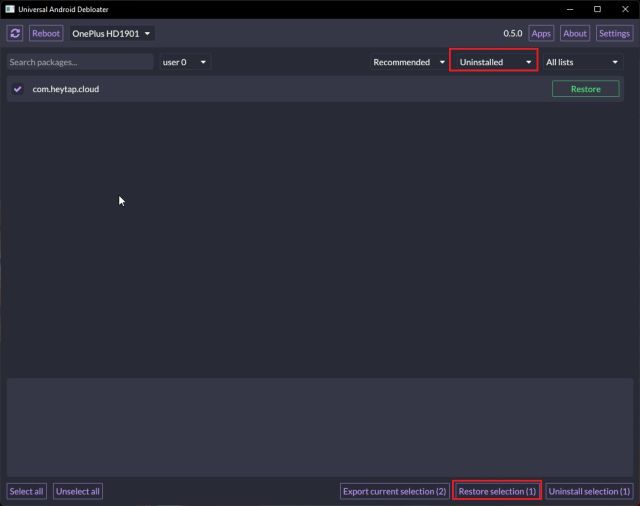
Task: Click Unselect all button
Action: 77,491
